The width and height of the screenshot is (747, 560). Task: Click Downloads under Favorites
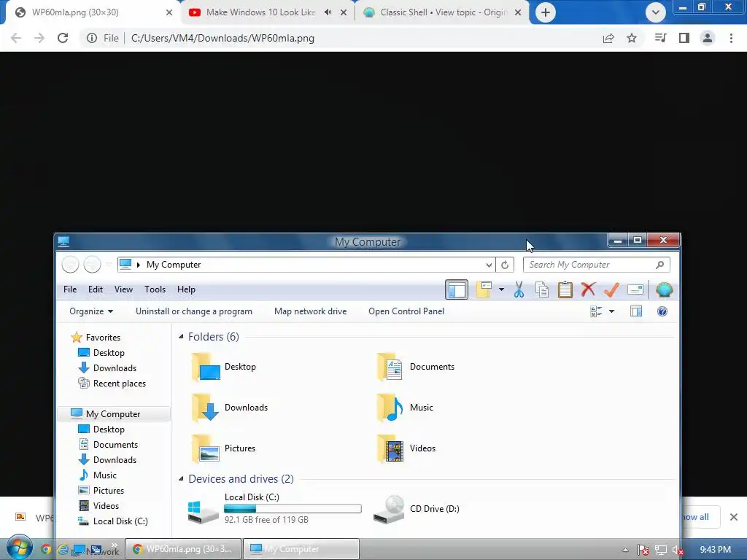[x=108, y=368]
